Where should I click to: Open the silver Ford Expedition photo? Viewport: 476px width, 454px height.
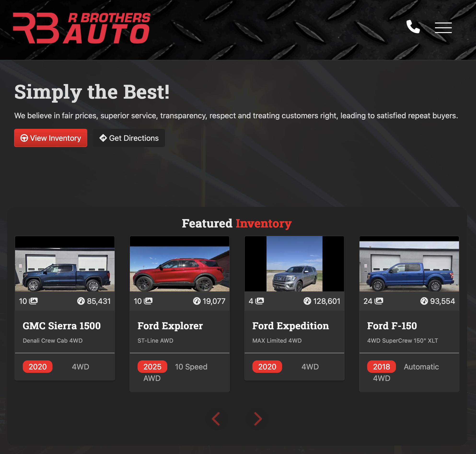point(294,264)
